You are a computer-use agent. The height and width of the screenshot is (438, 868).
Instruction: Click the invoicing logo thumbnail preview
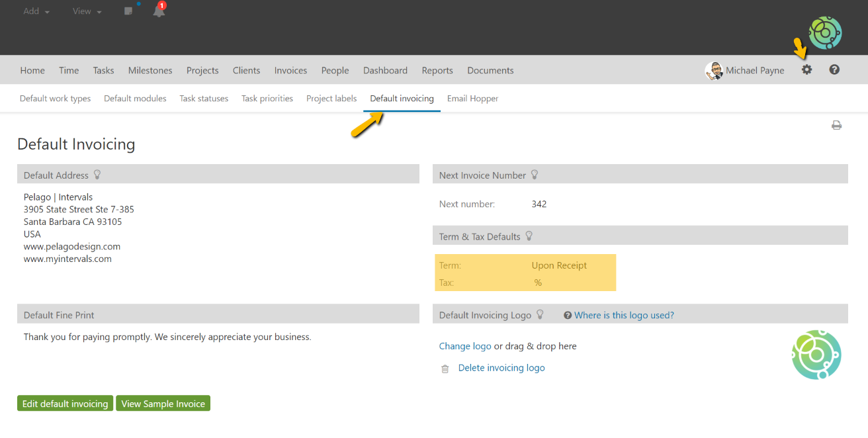(x=816, y=355)
